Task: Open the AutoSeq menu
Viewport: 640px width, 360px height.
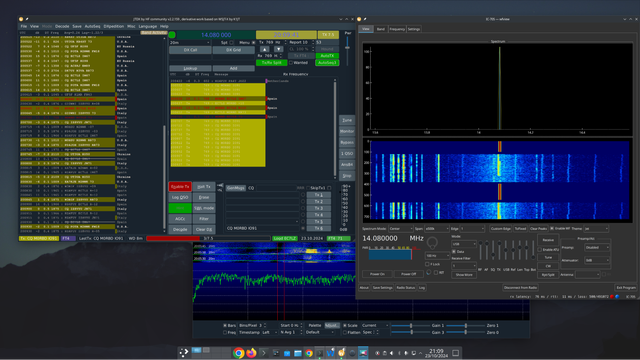Action: point(92,26)
